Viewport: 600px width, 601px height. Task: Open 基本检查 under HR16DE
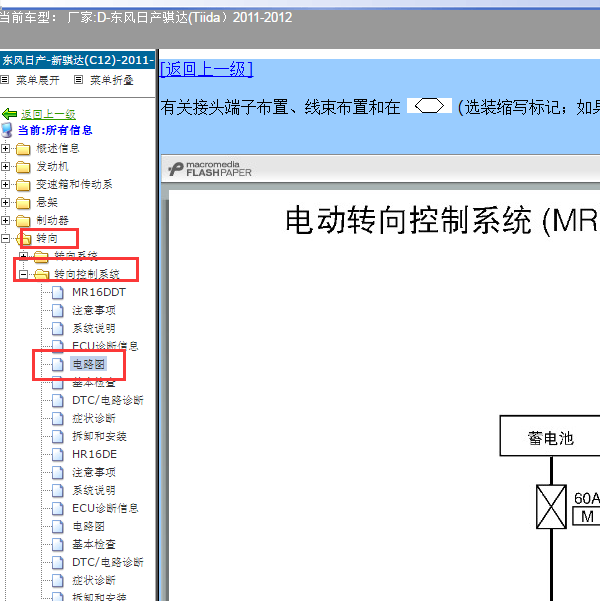[94, 545]
